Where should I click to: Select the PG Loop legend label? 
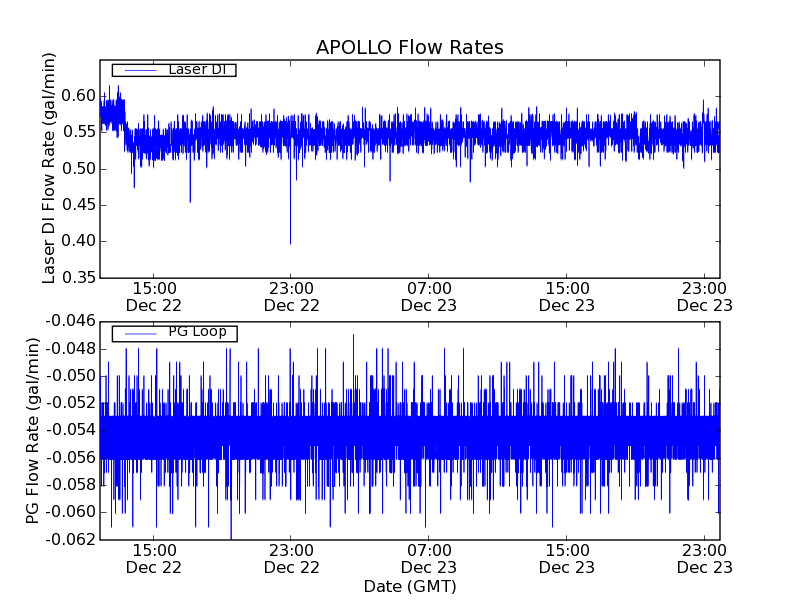[197, 332]
